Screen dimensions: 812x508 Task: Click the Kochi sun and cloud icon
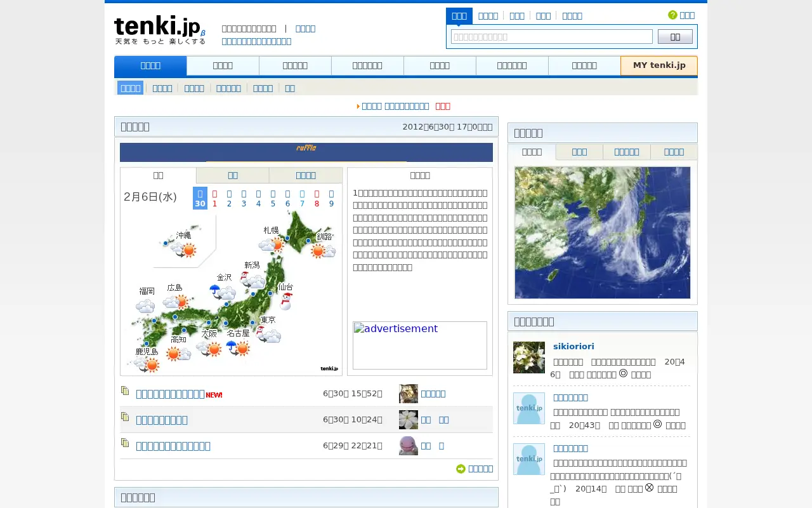click(x=179, y=354)
